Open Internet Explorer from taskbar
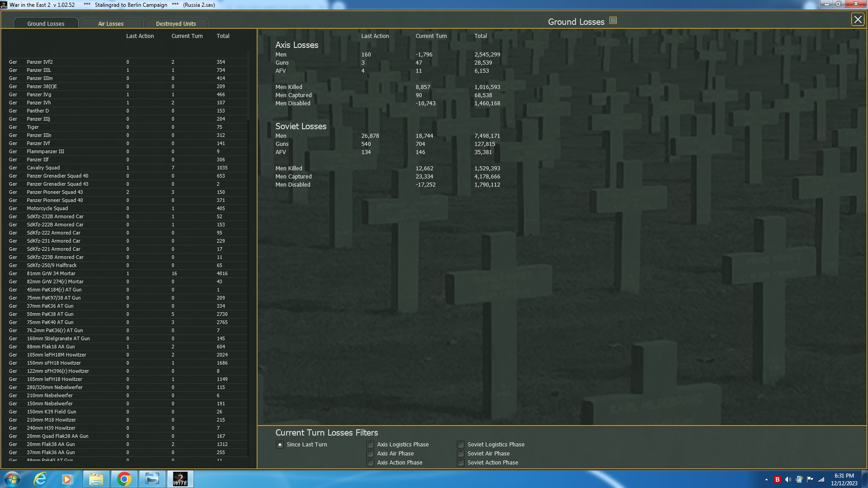 click(41, 479)
